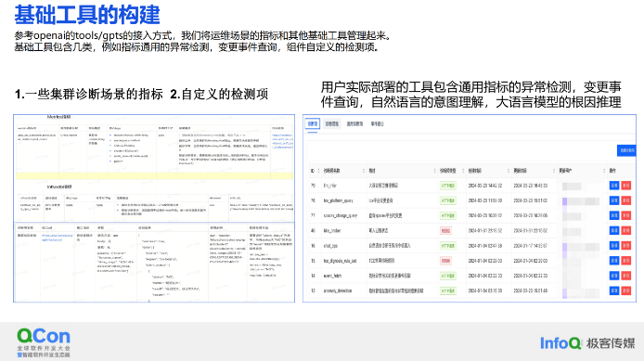
Task: Click the event_fetch tool name
Action: click(x=332, y=276)
